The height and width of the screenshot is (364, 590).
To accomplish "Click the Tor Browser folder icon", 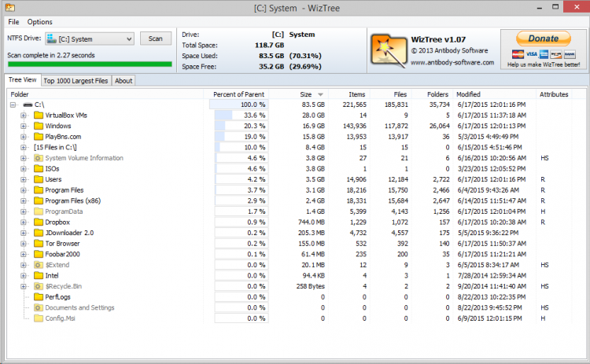I will 38,243.
